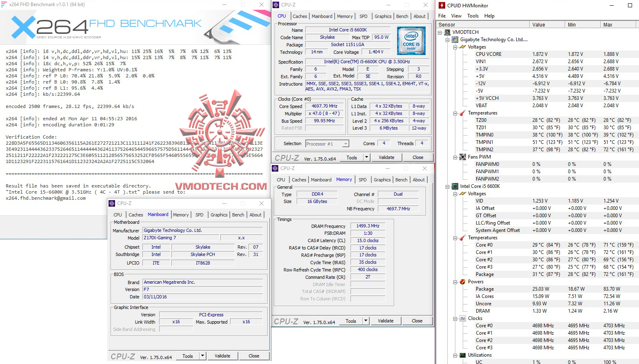The height and width of the screenshot is (364, 639).
Task: Click the Value column header
Action: click(547, 25)
